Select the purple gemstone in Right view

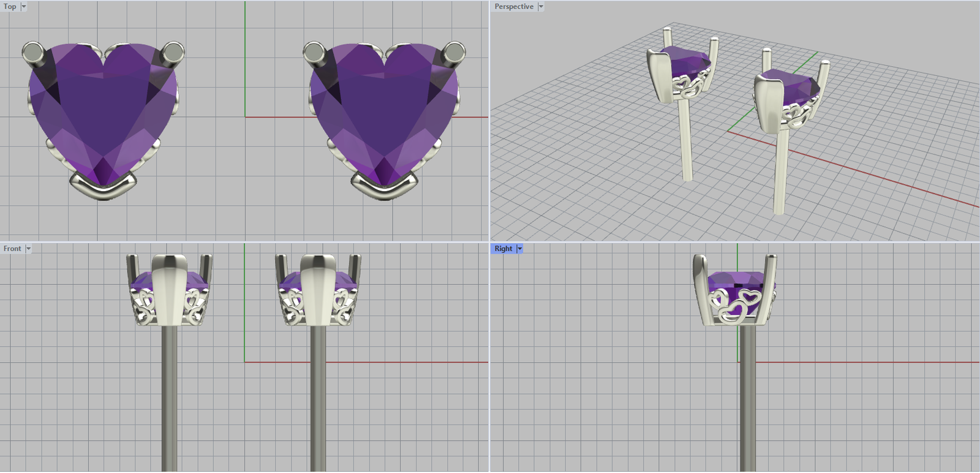tap(735, 281)
